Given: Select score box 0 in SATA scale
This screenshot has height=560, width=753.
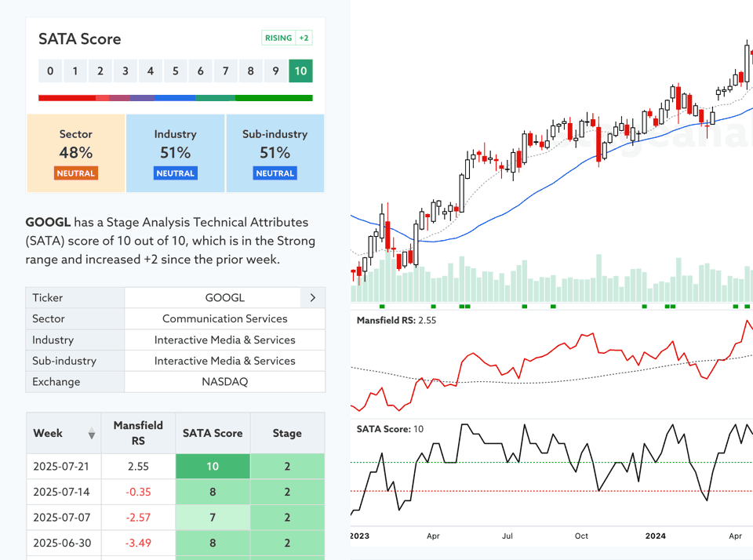Looking at the screenshot, I should 50,71.
